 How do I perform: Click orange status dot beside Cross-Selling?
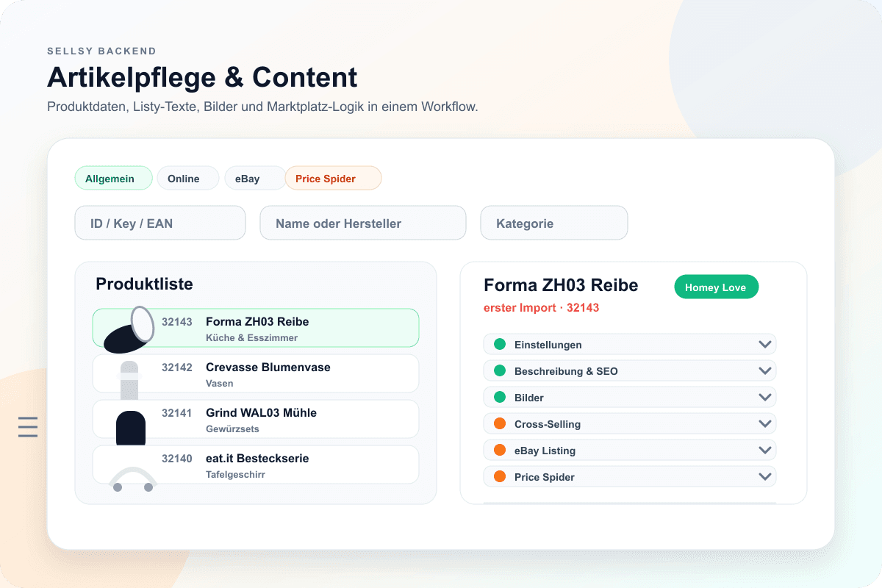point(500,423)
